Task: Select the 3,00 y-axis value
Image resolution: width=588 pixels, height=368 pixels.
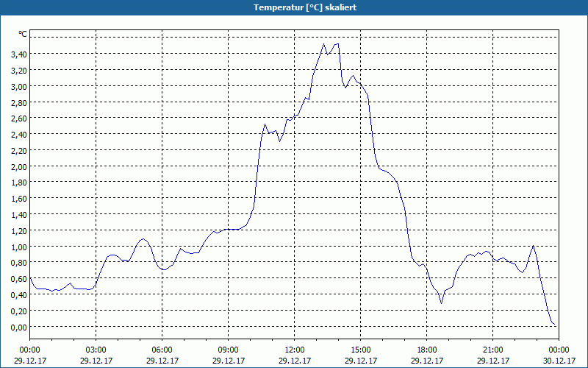Action: (x=19, y=87)
